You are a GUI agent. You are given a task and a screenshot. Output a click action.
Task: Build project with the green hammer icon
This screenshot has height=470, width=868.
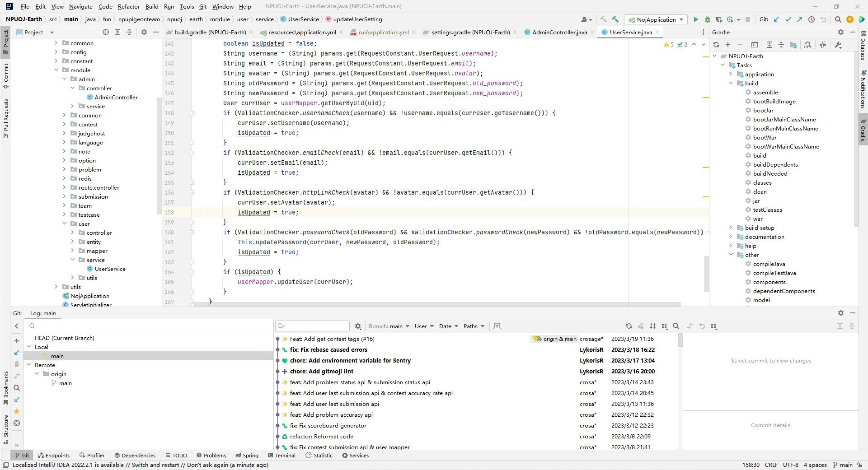click(x=615, y=19)
